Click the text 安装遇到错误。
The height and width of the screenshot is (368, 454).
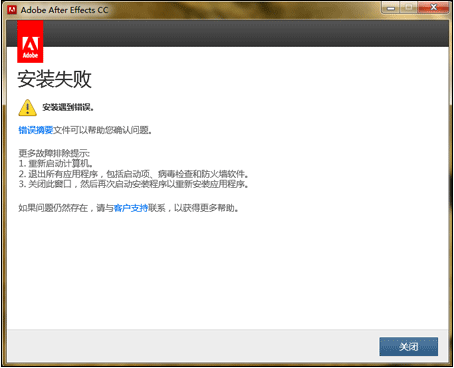click(68, 107)
